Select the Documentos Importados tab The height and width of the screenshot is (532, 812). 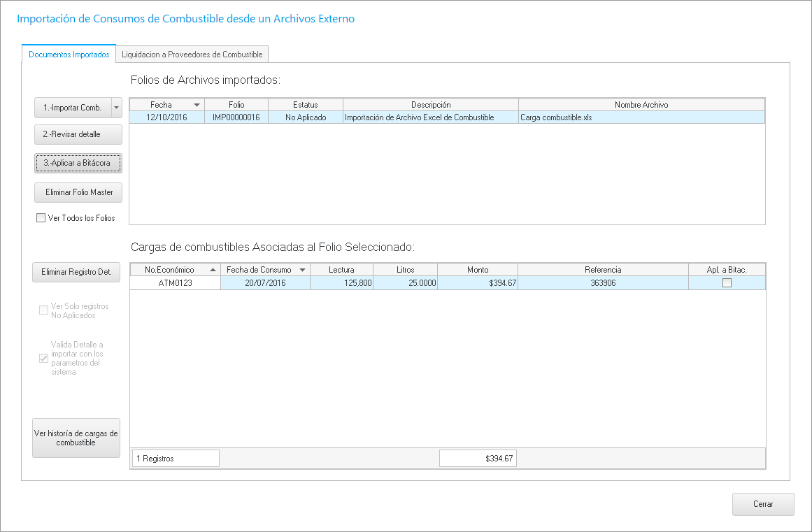coord(69,55)
